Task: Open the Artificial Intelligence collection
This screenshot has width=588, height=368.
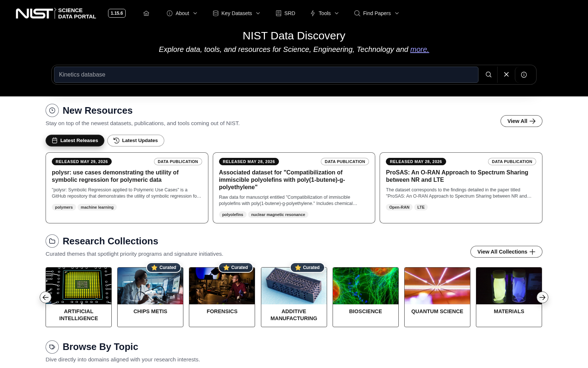Action: 79,297
